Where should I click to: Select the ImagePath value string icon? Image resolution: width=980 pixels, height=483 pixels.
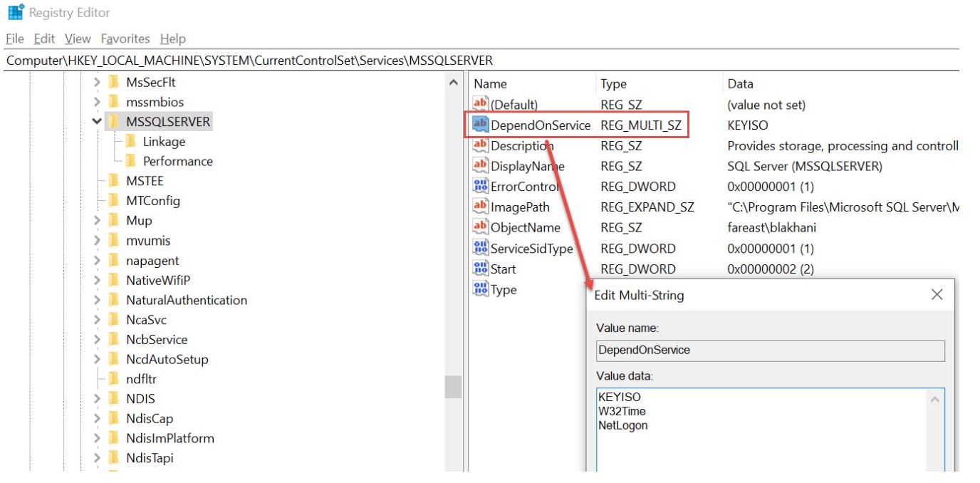click(x=481, y=207)
